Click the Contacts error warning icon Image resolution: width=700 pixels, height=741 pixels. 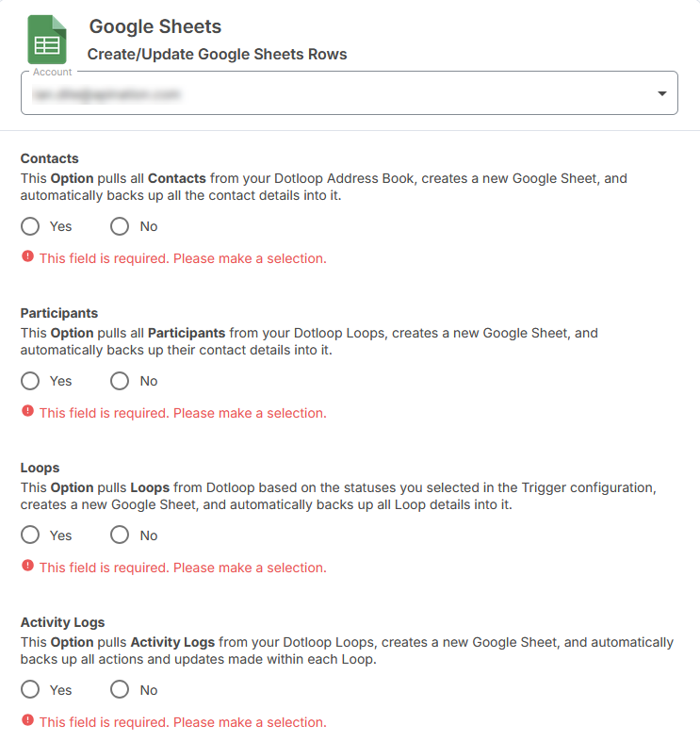click(27, 257)
